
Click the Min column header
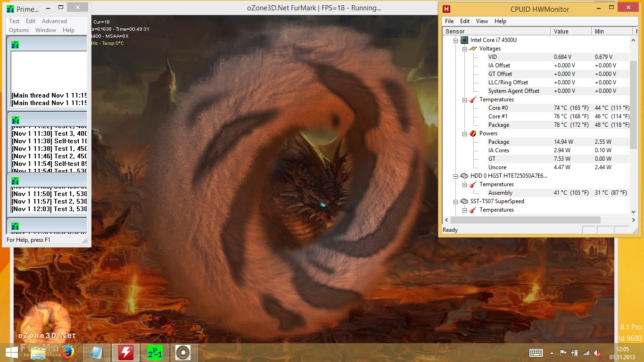[x=612, y=31]
